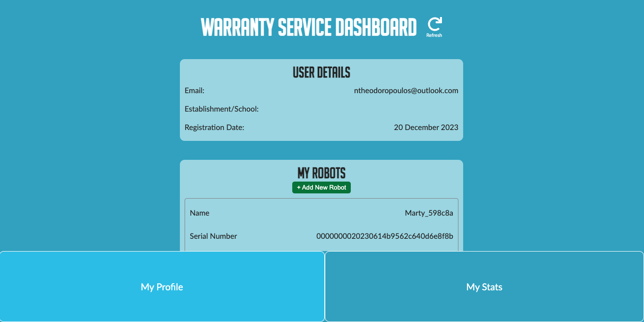Click the Refresh label below the icon

pos(434,35)
